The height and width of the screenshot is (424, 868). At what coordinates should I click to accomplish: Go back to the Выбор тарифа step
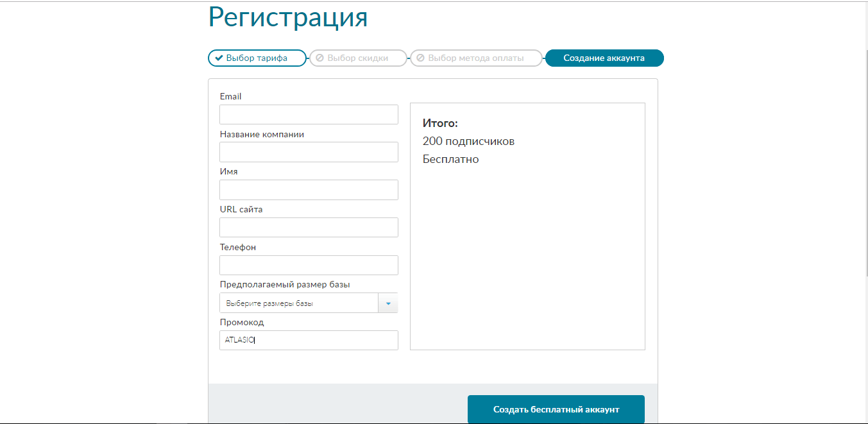tap(257, 58)
